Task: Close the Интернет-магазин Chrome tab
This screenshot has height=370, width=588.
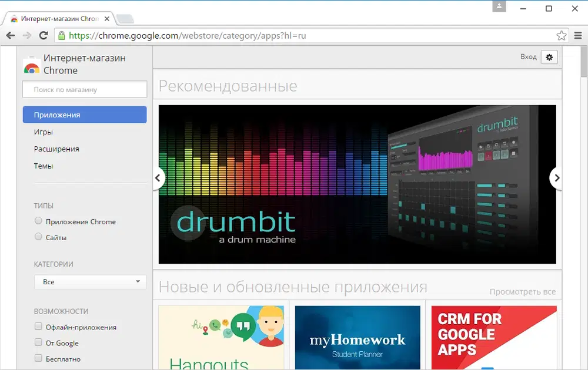Action: (107, 19)
